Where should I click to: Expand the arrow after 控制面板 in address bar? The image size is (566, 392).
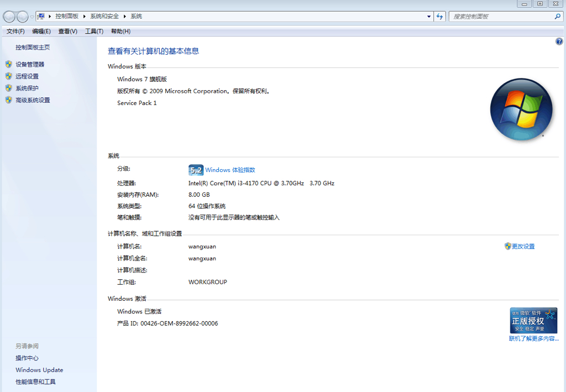(85, 16)
